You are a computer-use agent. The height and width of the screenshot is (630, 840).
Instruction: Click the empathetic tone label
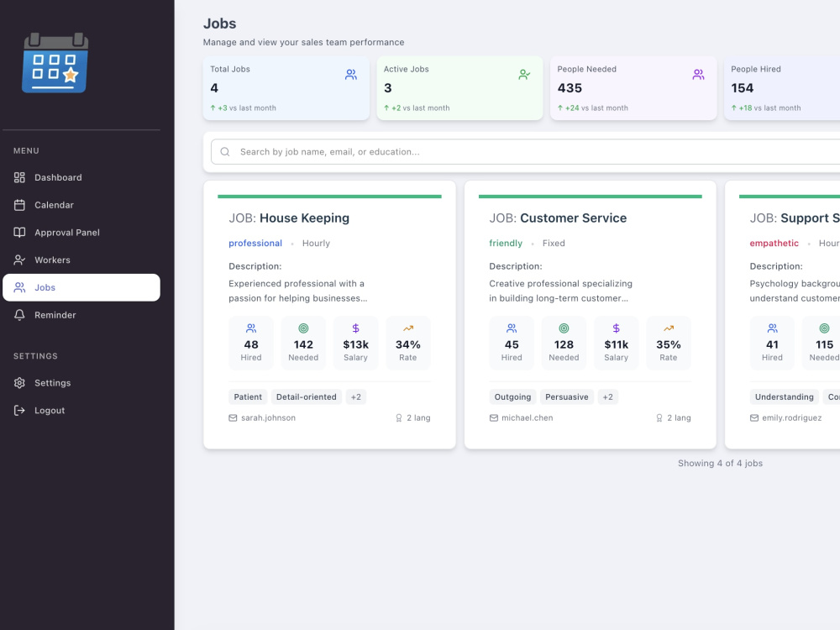point(774,244)
